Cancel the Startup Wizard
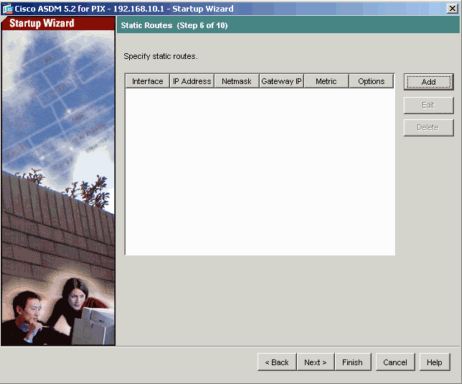462x384 pixels. coord(395,362)
